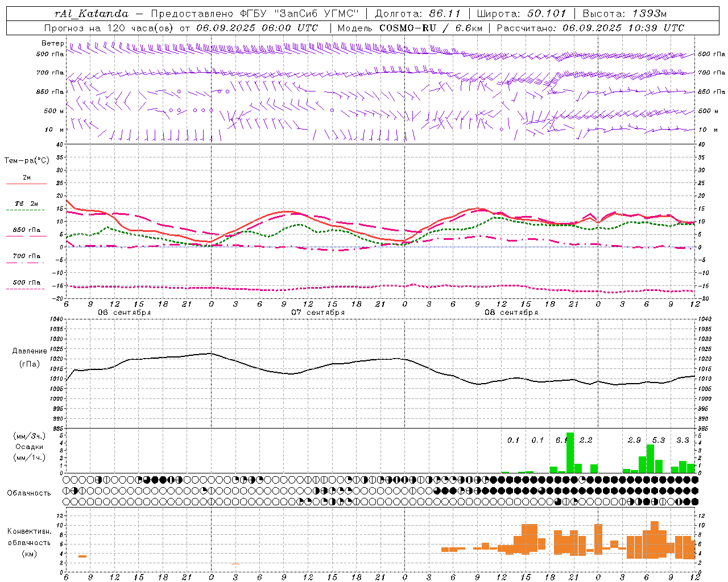Click the date label 07 сентября

(318, 313)
